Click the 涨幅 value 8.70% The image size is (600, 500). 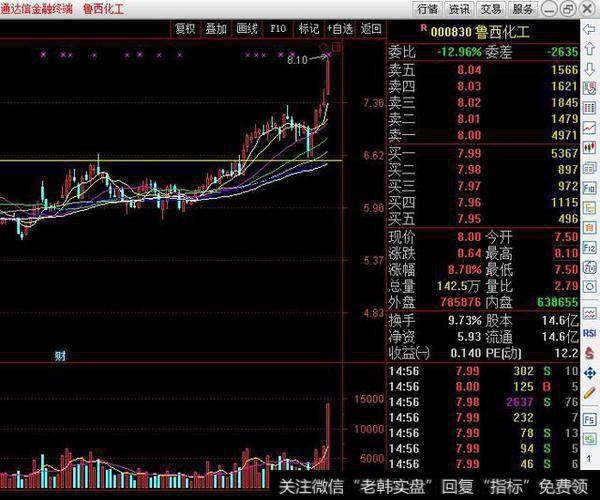pos(465,270)
